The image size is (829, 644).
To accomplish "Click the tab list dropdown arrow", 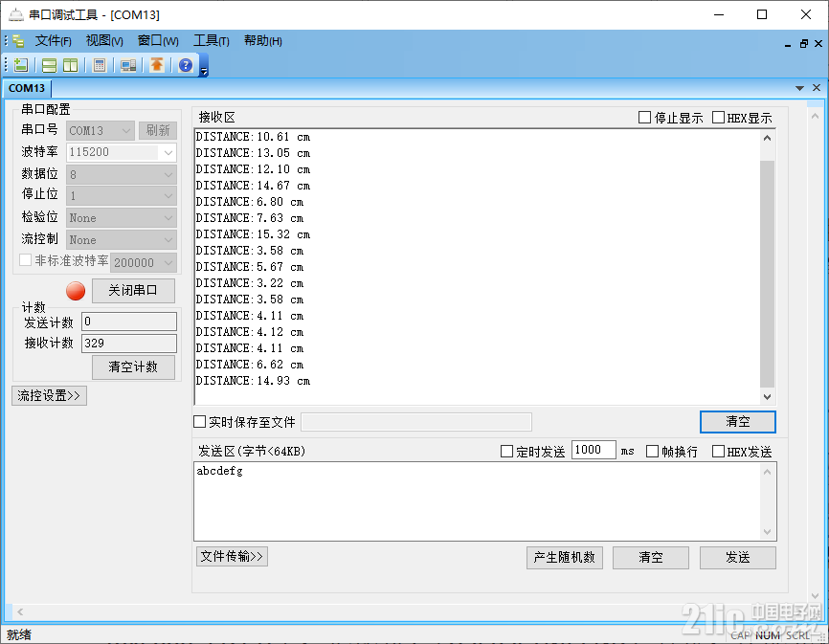I will pyautogui.click(x=799, y=88).
